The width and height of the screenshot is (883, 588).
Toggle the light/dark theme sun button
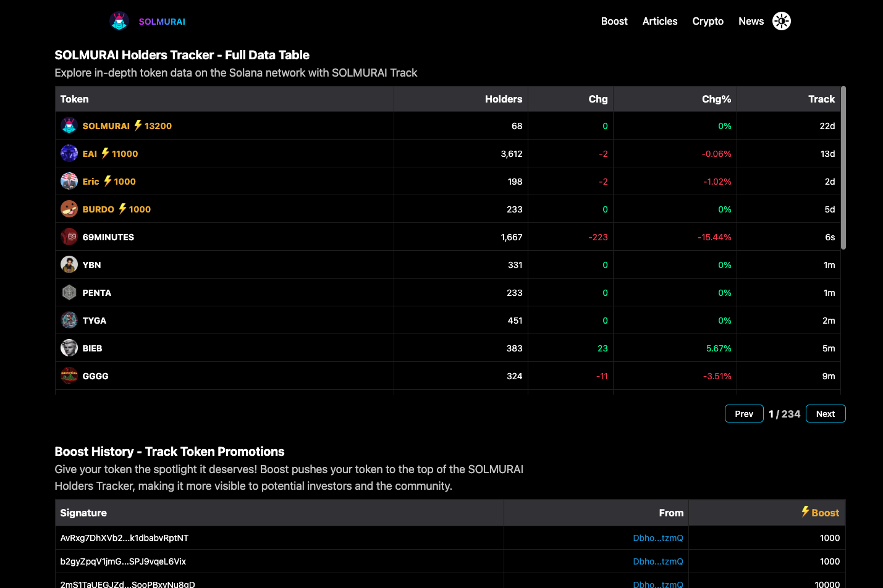click(x=782, y=21)
